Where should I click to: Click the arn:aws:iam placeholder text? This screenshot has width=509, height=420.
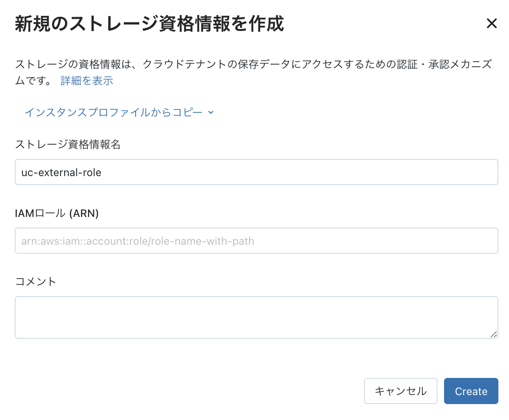pyautogui.click(x=138, y=241)
